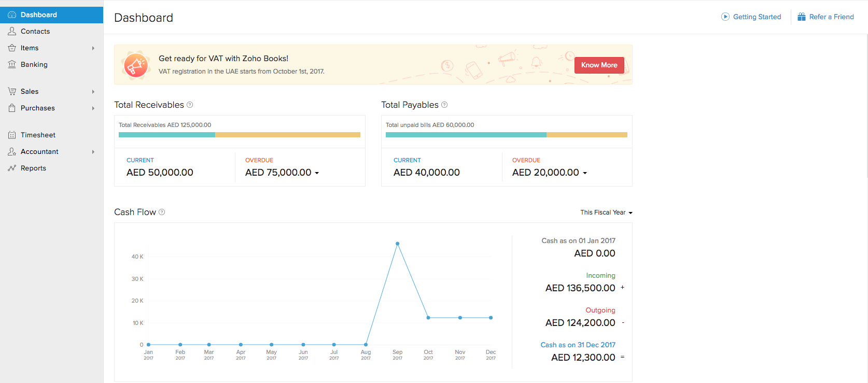
Task: Open the Getting Started link
Action: (757, 17)
